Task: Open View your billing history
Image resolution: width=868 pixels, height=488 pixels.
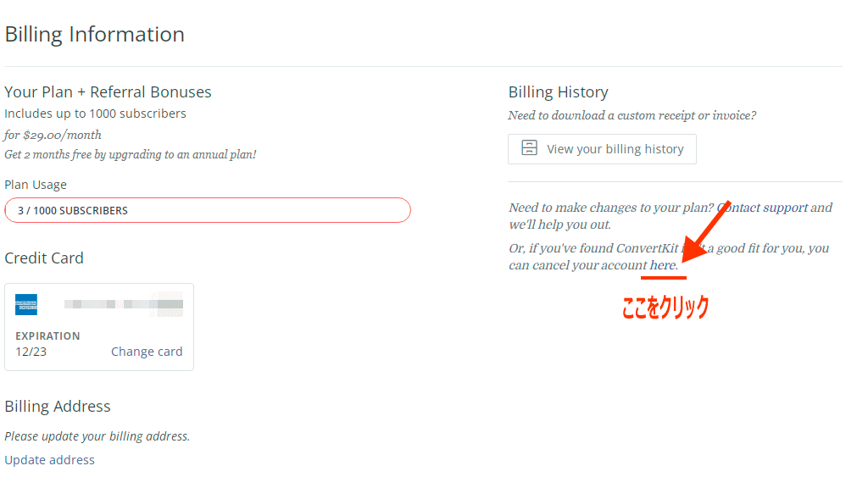Action: point(602,149)
